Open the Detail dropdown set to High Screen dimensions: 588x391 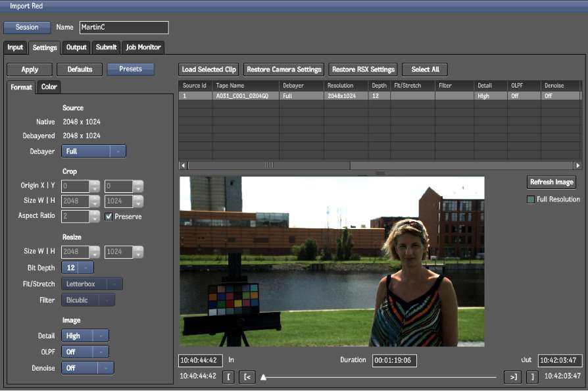(85, 336)
